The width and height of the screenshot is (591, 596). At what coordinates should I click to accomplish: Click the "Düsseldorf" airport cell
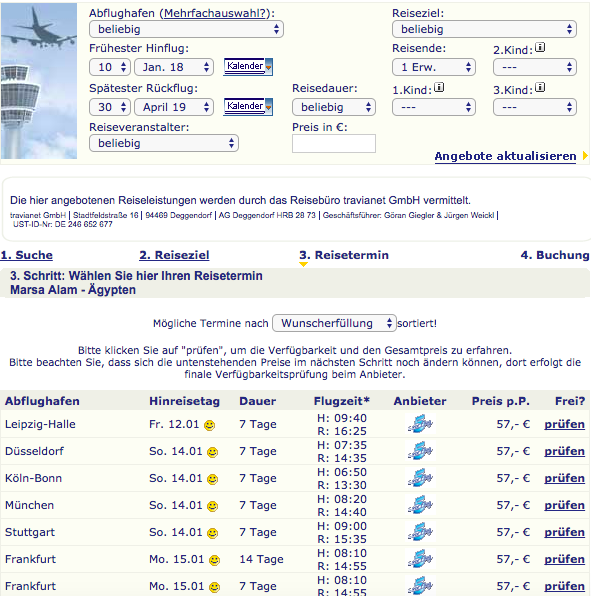click(x=34, y=451)
